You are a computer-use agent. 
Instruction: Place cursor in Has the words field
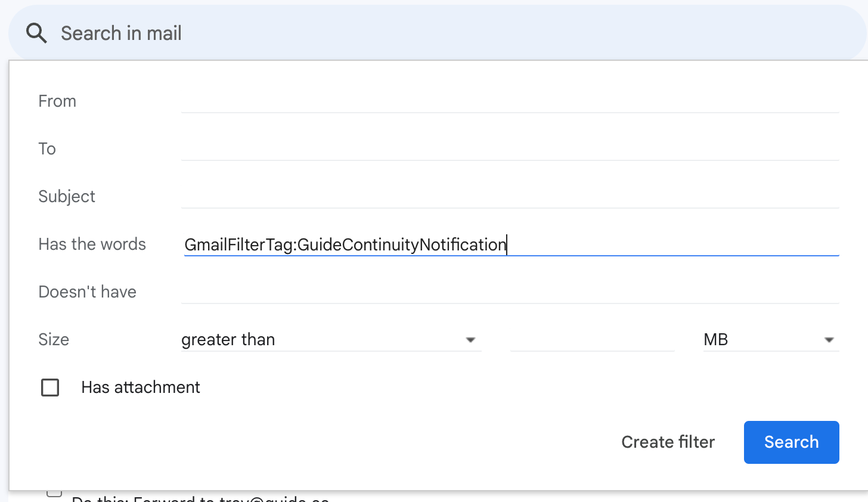tap(510, 244)
